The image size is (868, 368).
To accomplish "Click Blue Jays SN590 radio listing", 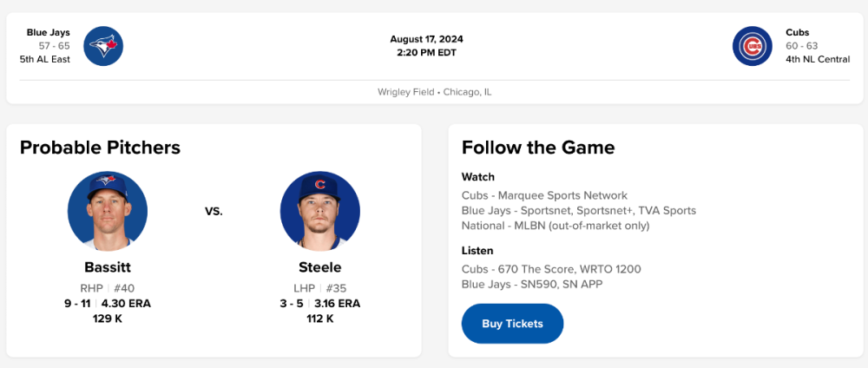I will pyautogui.click(x=532, y=284).
